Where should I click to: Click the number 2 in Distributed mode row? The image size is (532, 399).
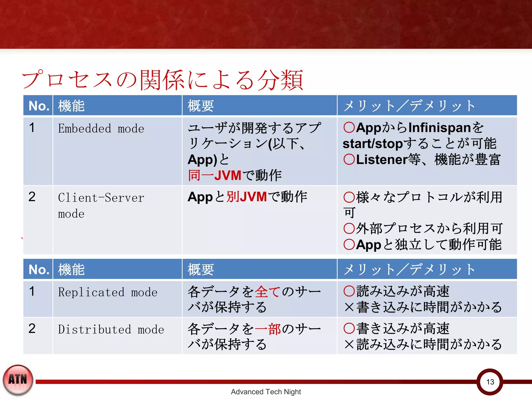point(32,329)
